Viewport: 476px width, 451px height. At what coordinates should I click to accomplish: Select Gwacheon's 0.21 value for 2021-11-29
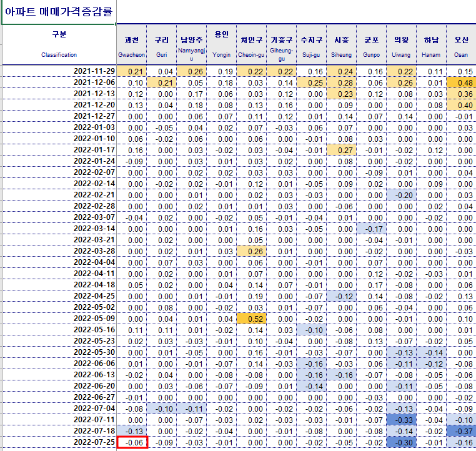click(131, 71)
